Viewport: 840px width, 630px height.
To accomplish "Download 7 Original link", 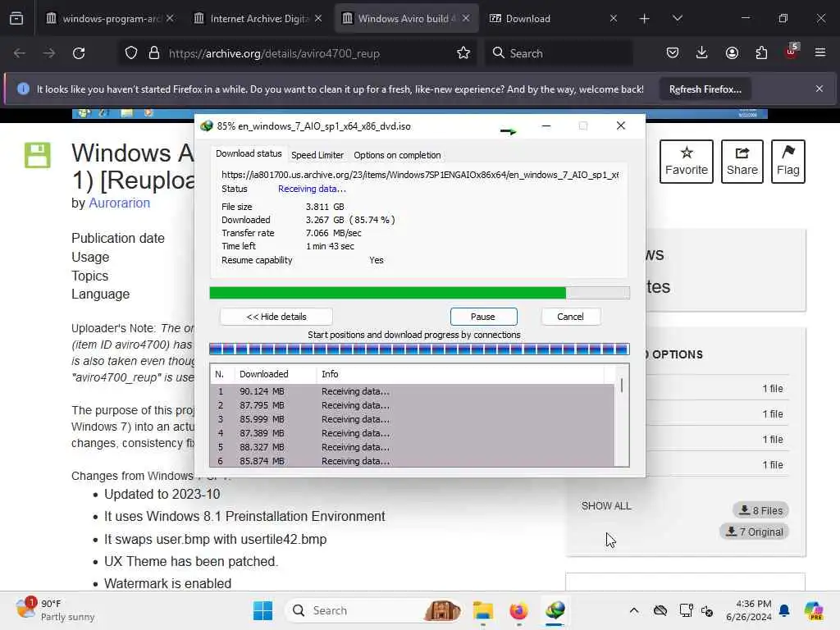I will point(754,532).
